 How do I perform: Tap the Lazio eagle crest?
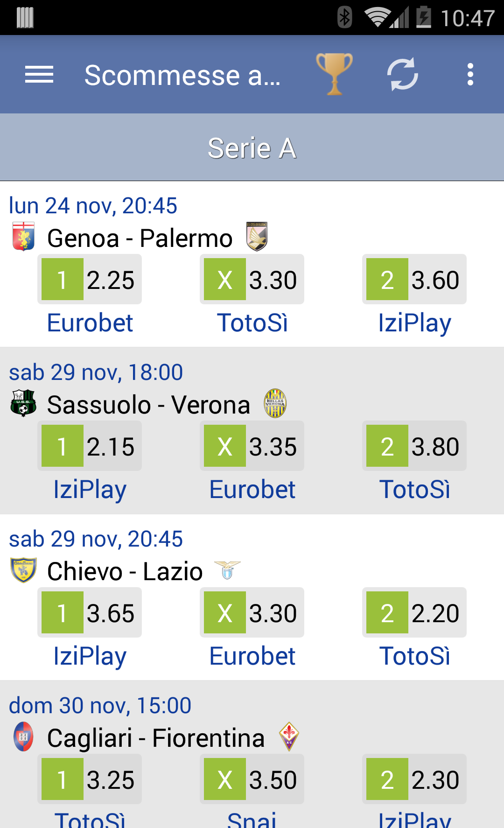227,570
